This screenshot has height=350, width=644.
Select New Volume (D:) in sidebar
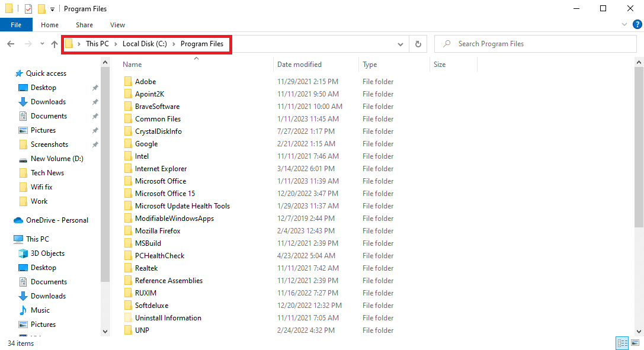pyautogui.click(x=57, y=159)
